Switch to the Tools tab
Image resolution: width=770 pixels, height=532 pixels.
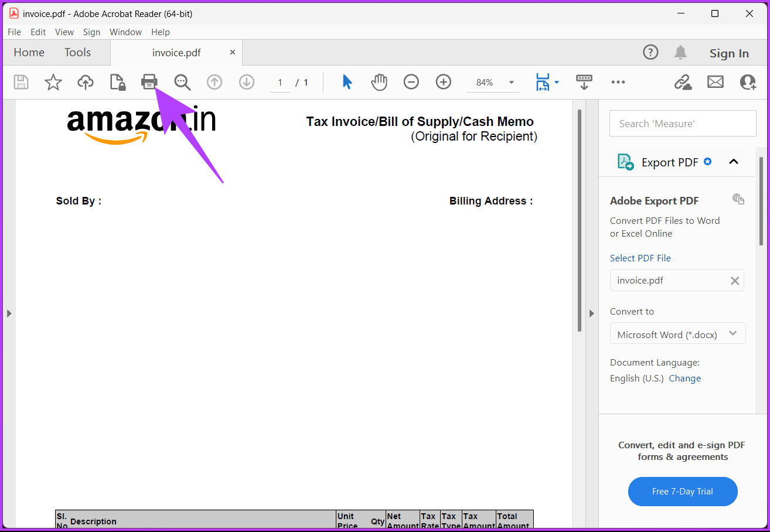[x=77, y=52]
